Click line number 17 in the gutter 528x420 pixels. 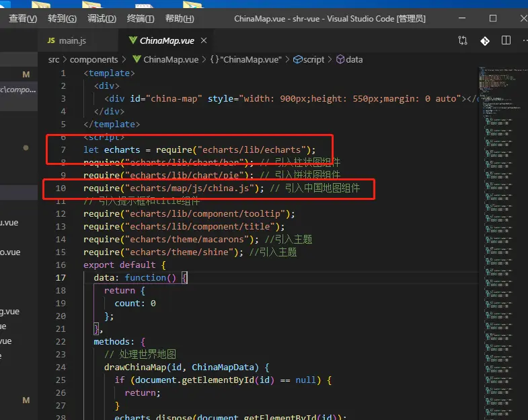click(61, 278)
